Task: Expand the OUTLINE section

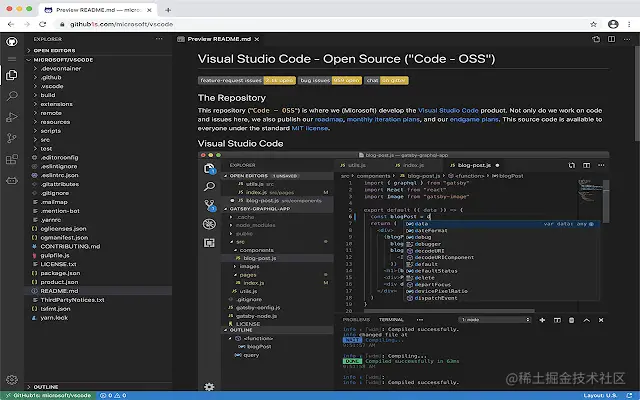Action: (x=98, y=387)
